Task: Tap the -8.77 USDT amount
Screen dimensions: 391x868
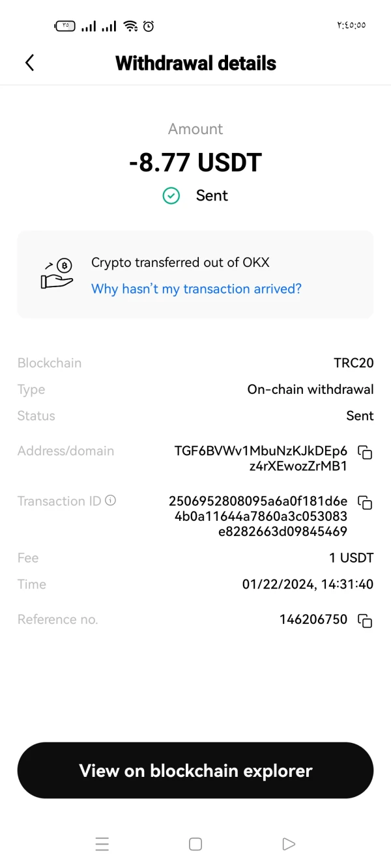Action: (x=195, y=163)
